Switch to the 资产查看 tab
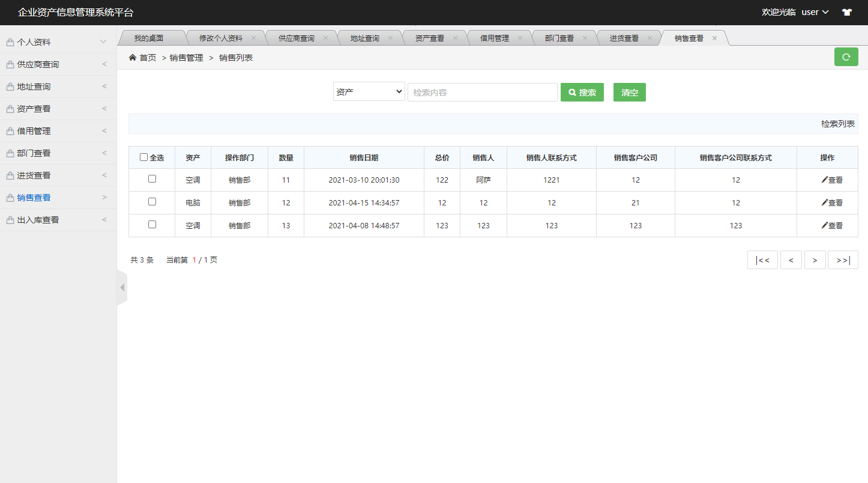Viewport: 868px width, 483px height. coord(430,37)
